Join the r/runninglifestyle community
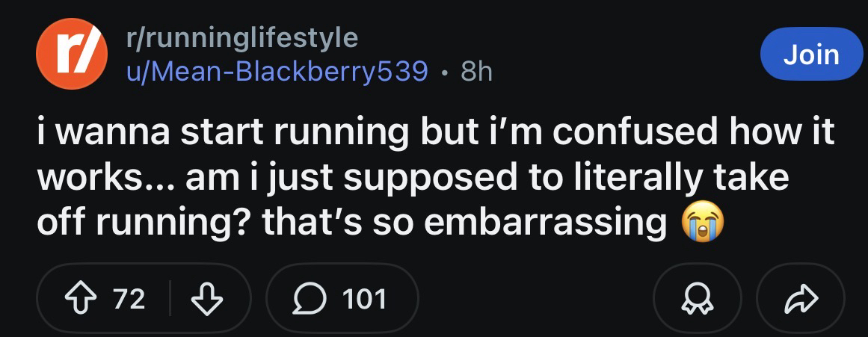868x337 pixels. coord(810,55)
